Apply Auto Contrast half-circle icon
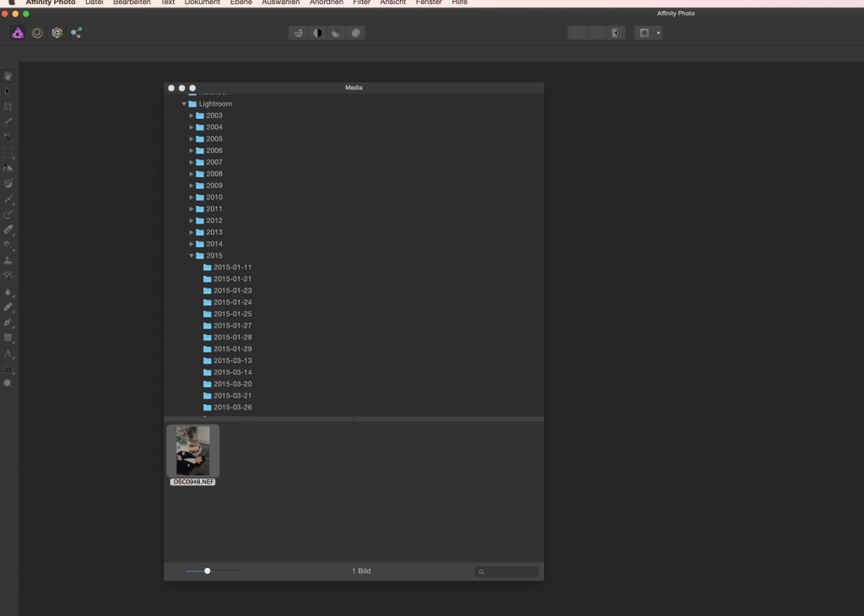864x616 pixels. click(317, 33)
